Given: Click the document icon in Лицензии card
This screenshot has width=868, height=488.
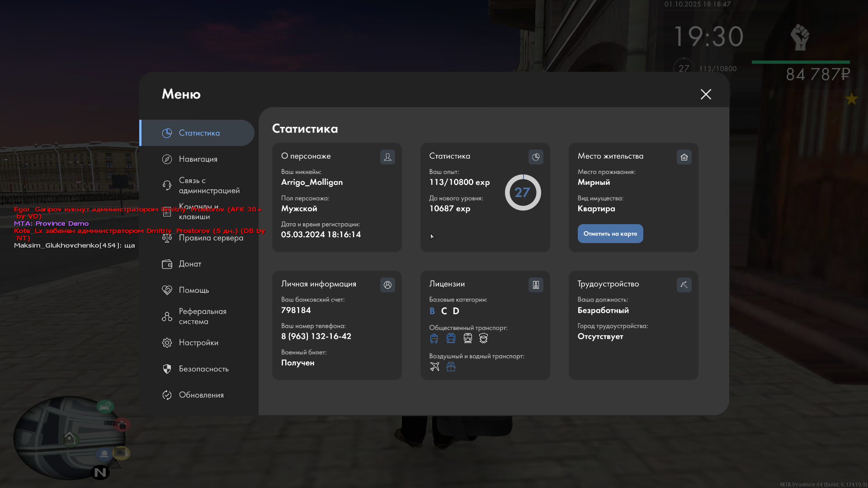Looking at the screenshot, I should [536, 285].
